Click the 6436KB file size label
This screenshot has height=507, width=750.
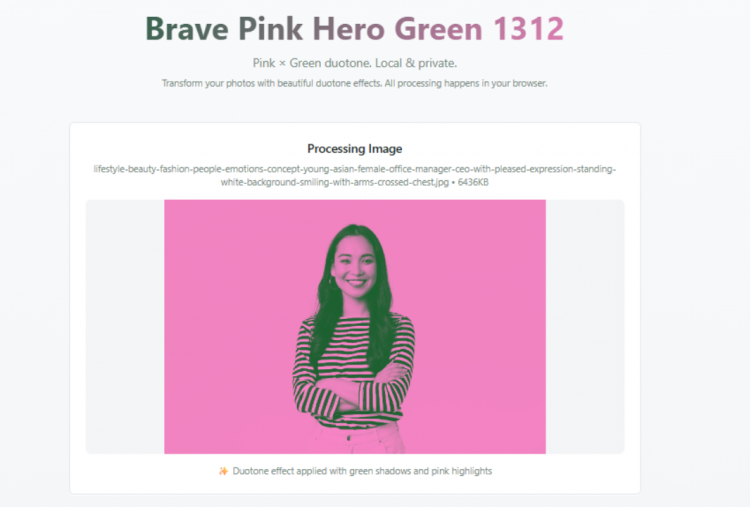click(473, 182)
